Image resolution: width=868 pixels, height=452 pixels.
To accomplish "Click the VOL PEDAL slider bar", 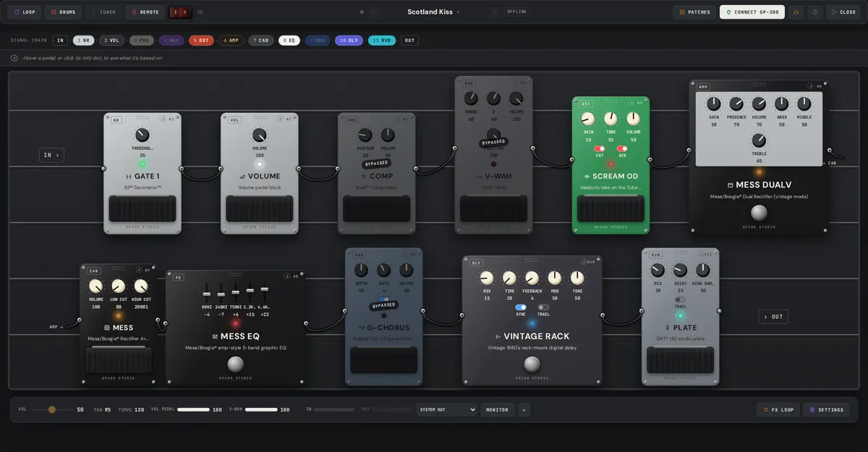I will [193, 409].
